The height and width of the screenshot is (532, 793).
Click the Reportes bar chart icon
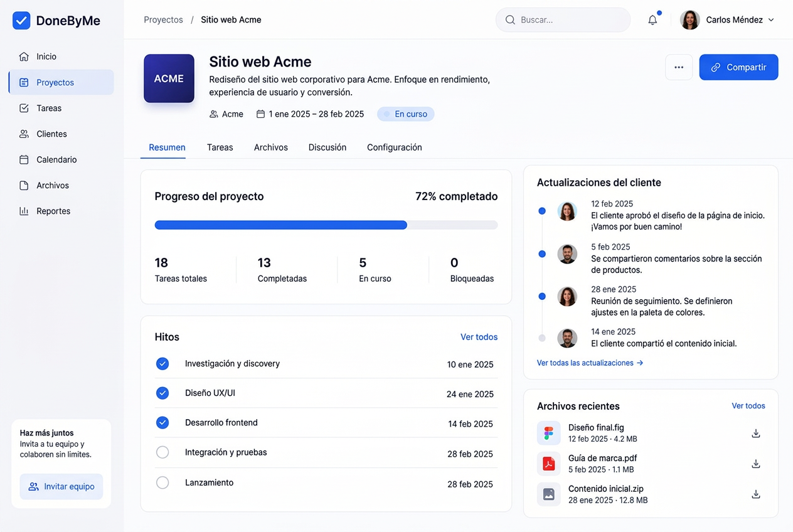24,211
